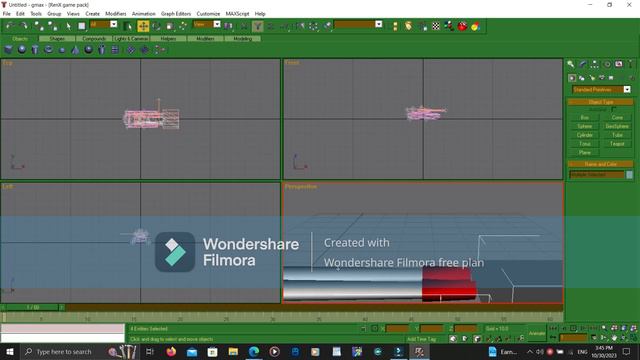Activate the Select and Move tool
Viewport: 640px width, 360px height.
(143, 26)
